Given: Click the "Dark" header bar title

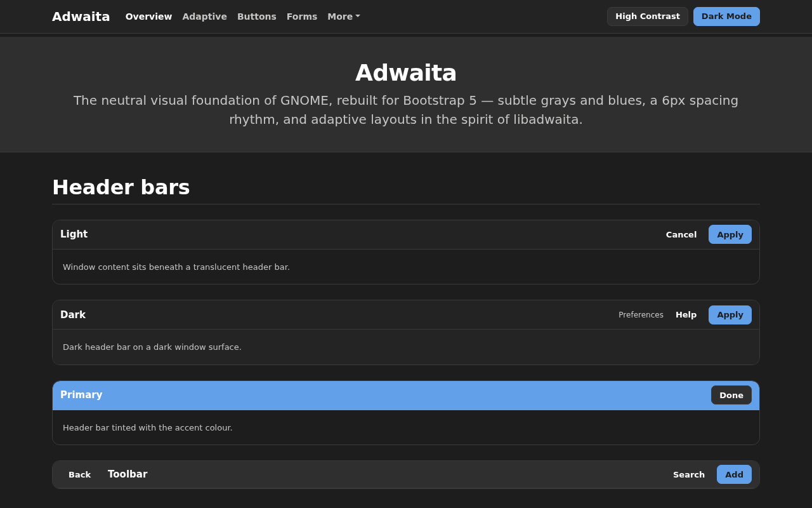Looking at the screenshot, I should coord(73,315).
